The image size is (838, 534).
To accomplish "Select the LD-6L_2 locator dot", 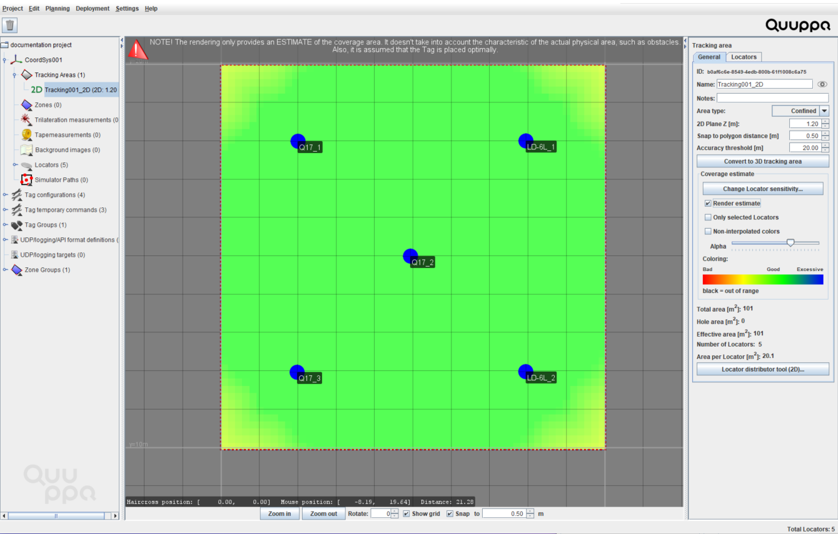I will pos(525,372).
